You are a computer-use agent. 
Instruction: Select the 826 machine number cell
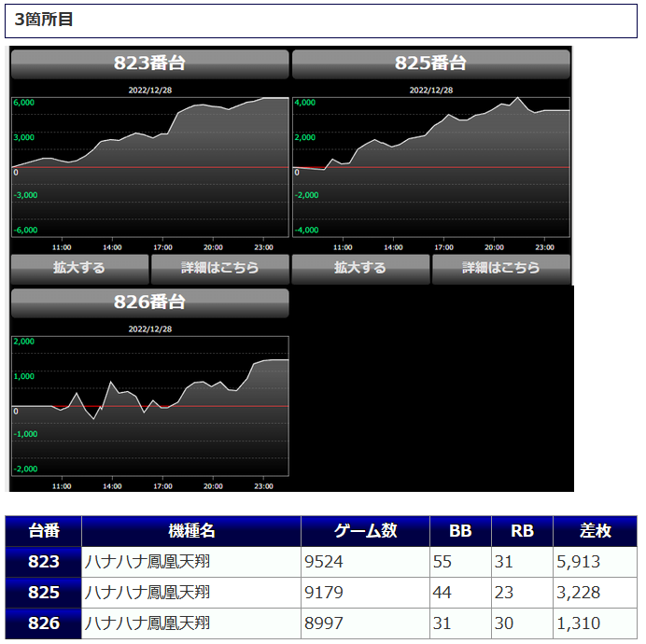(x=43, y=623)
